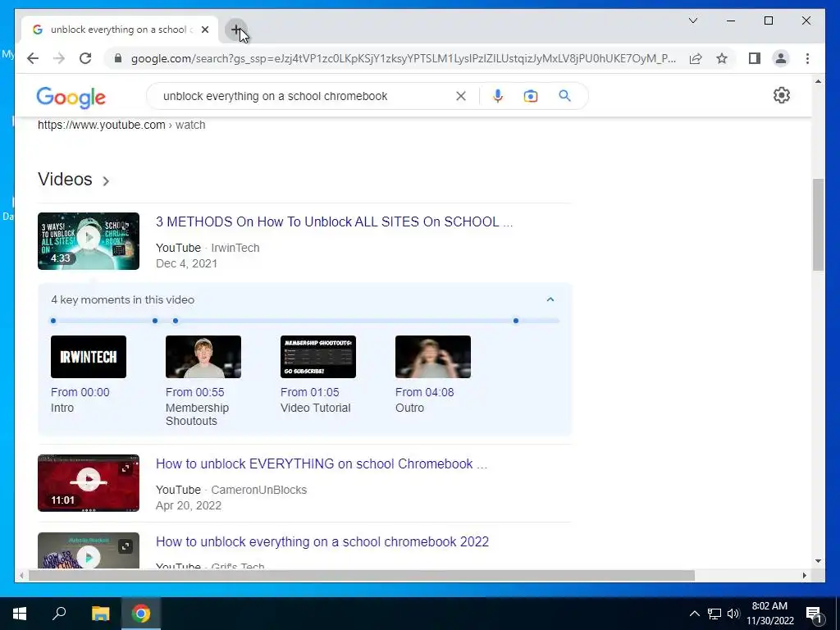Screen dimensions: 840x630
Task: Bookmark this page with the star icon
Action: pos(722,58)
